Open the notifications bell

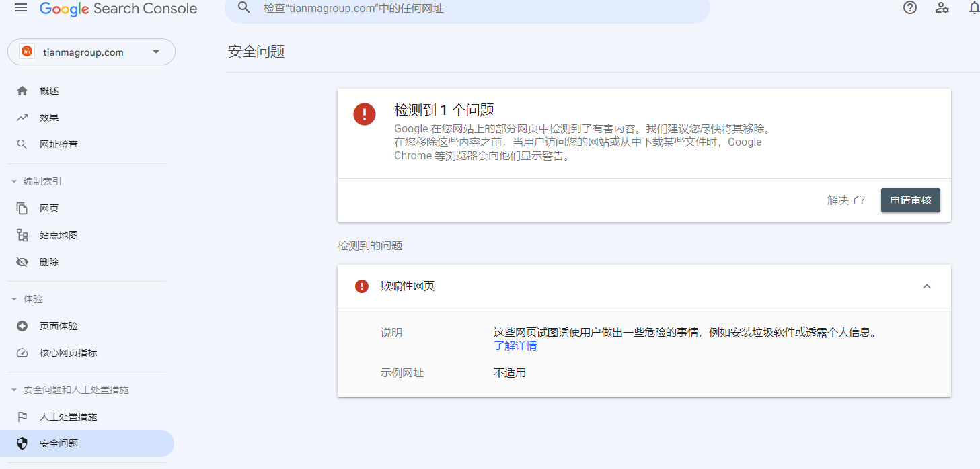tap(974, 8)
